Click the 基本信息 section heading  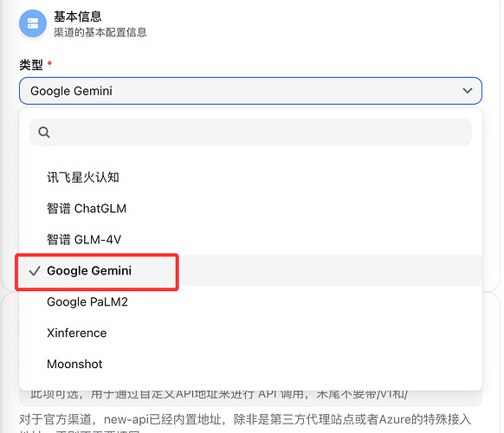coord(77,16)
